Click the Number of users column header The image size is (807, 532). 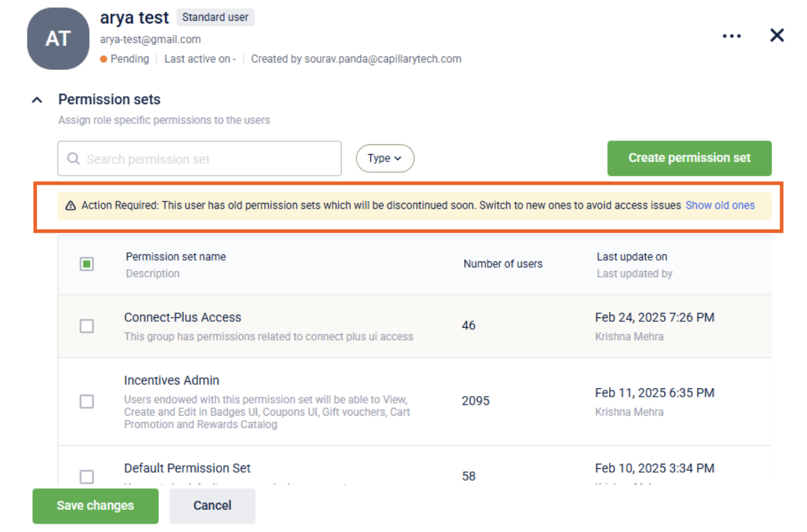point(502,264)
